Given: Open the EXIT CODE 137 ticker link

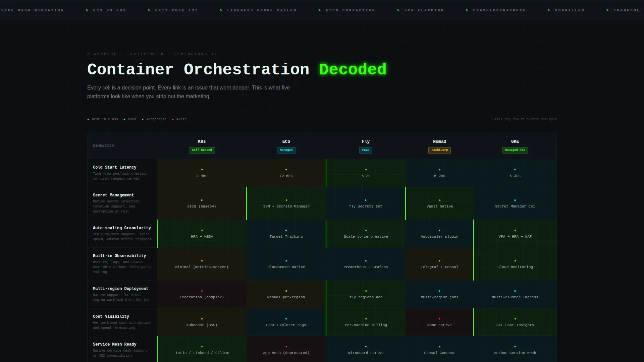Looking at the screenshot, I should tap(173, 10).
